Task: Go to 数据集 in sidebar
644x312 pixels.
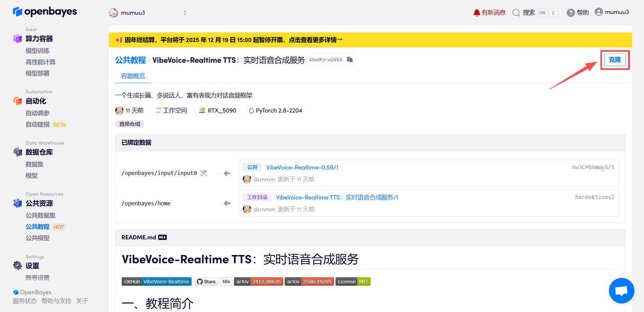Action: pos(34,164)
